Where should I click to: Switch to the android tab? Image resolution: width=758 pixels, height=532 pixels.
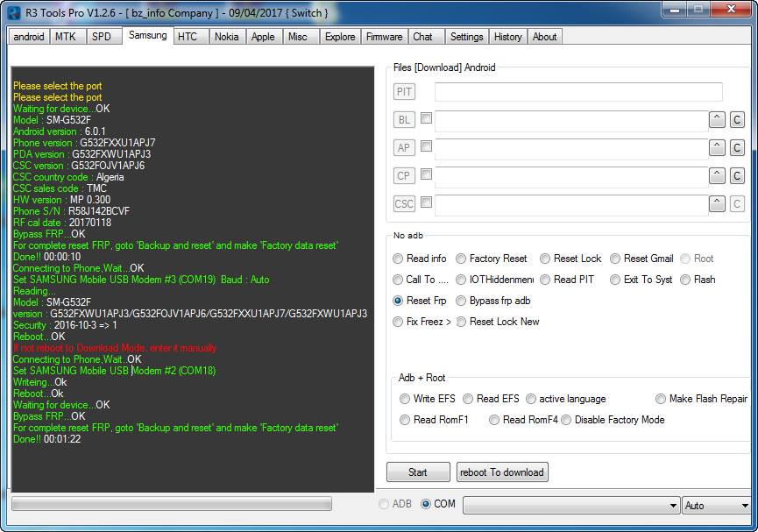click(x=29, y=37)
